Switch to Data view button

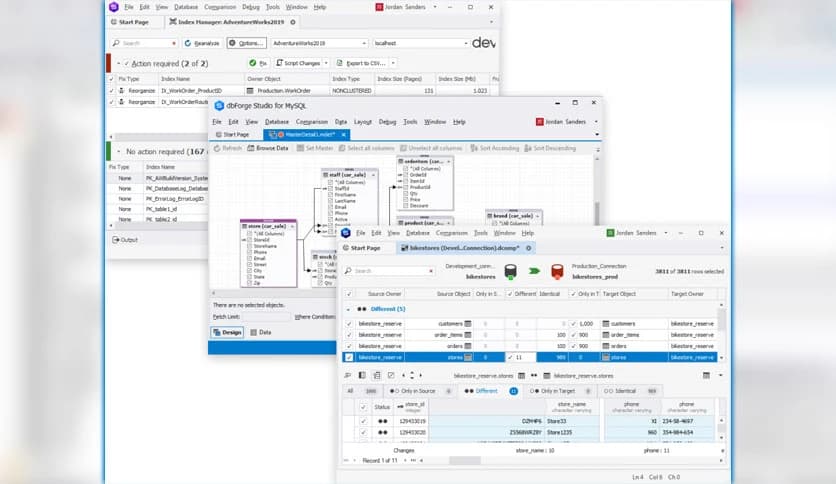pos(261,332)
